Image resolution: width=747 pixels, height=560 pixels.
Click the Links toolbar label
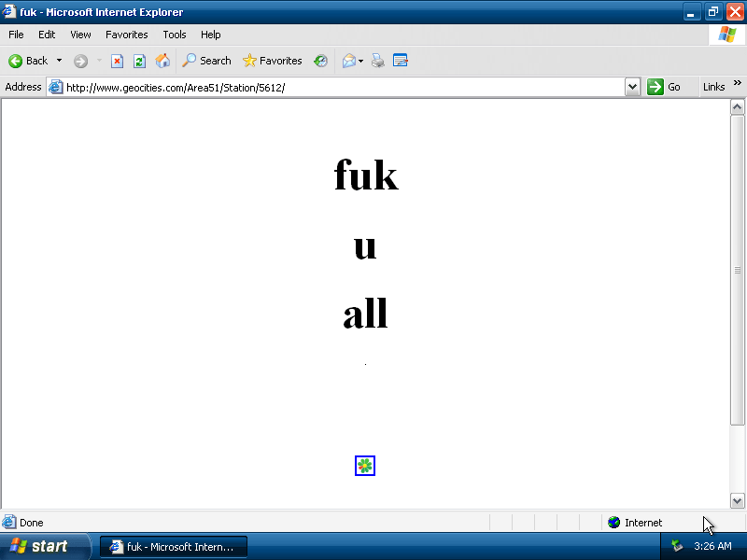tap(713, 87)
